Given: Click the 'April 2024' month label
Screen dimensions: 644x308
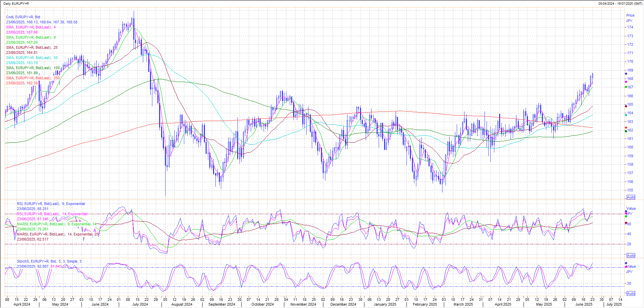Looking at the screenshot, I should coord(22,304).
